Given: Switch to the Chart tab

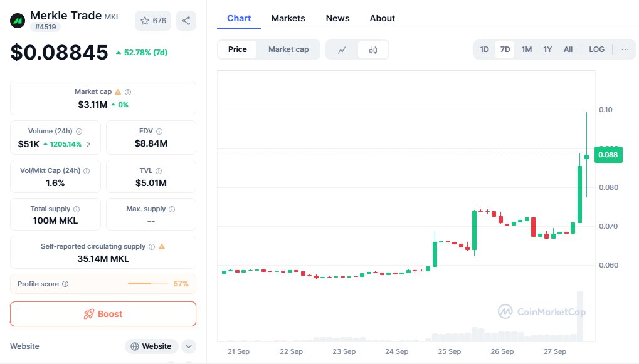Looking at the screenshot, I should pyautogui.click(x=239, y=18).
